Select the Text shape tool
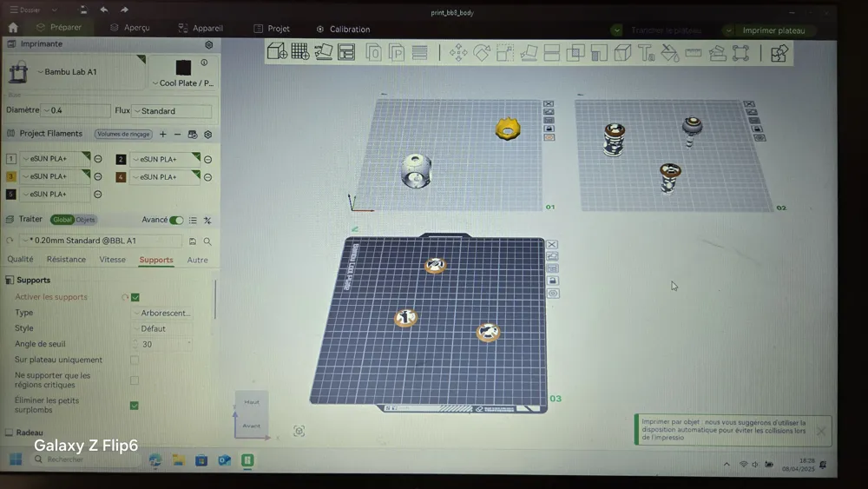Image resolution: width=868 pixels, height=489 pixels. pyautogui.click(x=646, y=53)
